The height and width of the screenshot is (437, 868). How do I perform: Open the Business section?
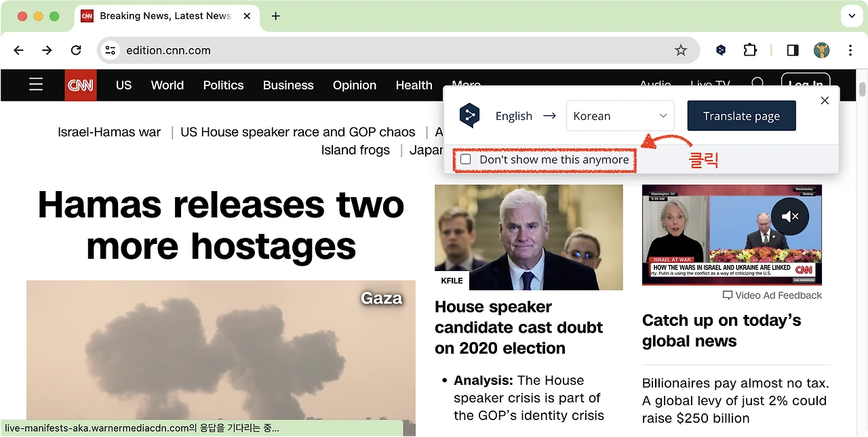coord(288,85)
